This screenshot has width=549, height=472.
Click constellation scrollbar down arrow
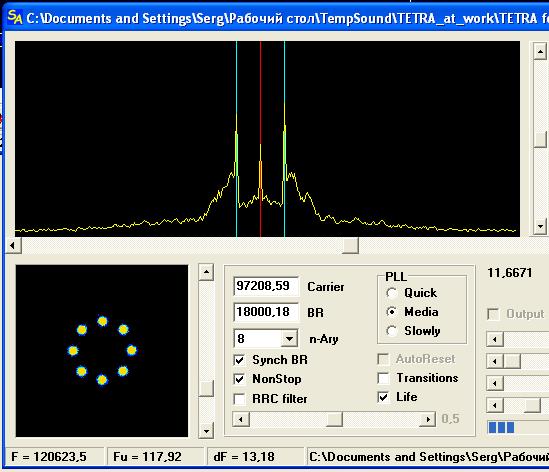[x=206, y=430]
